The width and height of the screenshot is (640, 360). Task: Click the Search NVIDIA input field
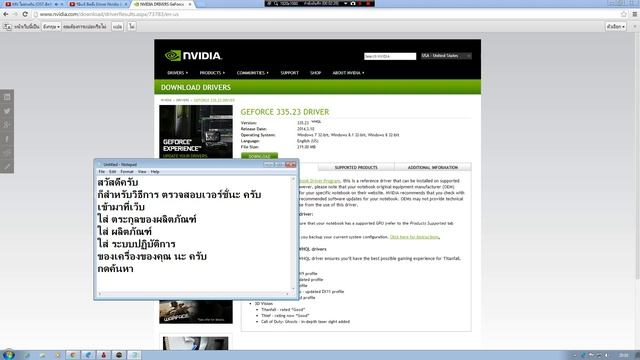[x=390, y=56]
